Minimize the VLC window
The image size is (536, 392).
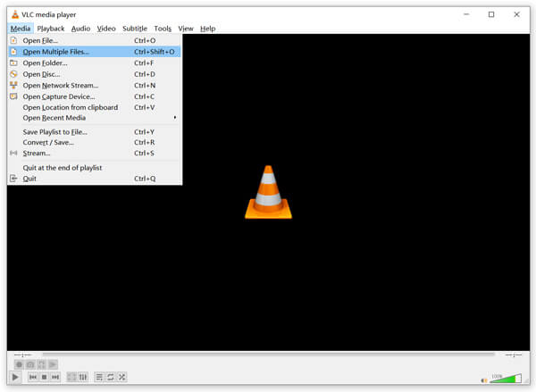(466, 14)
